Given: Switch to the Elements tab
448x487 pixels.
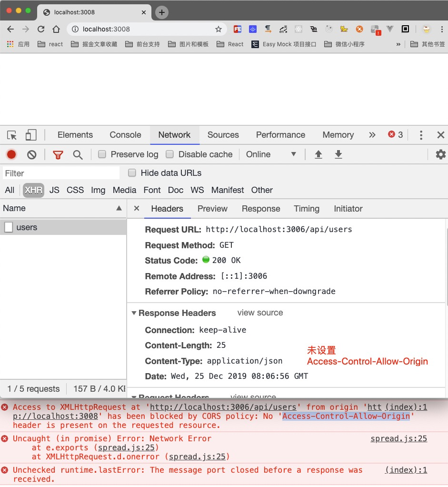Looking at the screenshot, I should click(75, 135).
